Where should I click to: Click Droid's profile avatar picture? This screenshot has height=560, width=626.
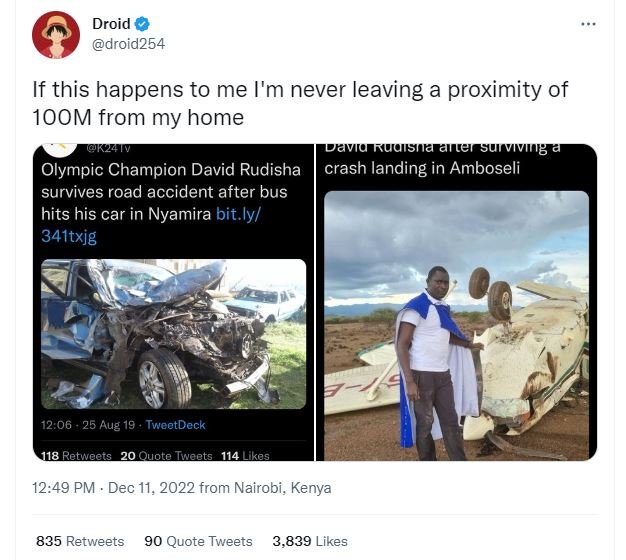pyautogui.click(x=56, y=34)
